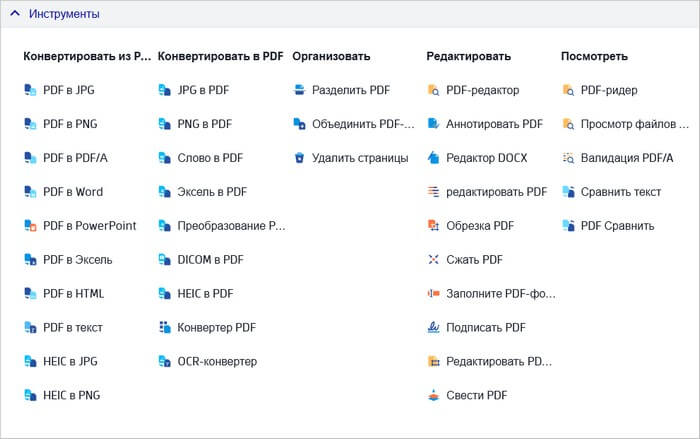Collapse the Инструменты section chevron
Screen dimensions: 700x439
click(x=15, y=13)
